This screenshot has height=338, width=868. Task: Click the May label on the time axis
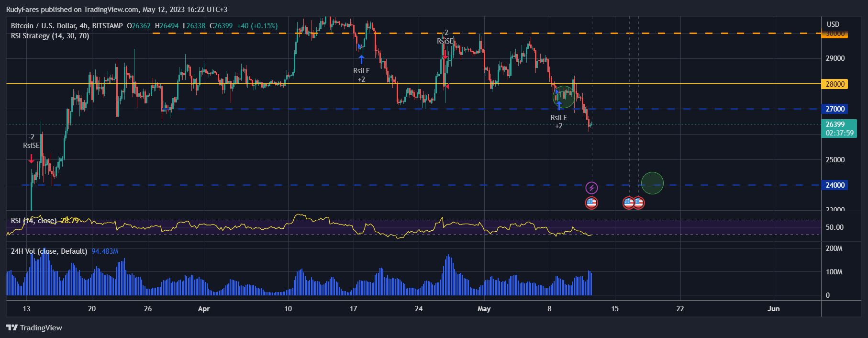pos(484,309)
